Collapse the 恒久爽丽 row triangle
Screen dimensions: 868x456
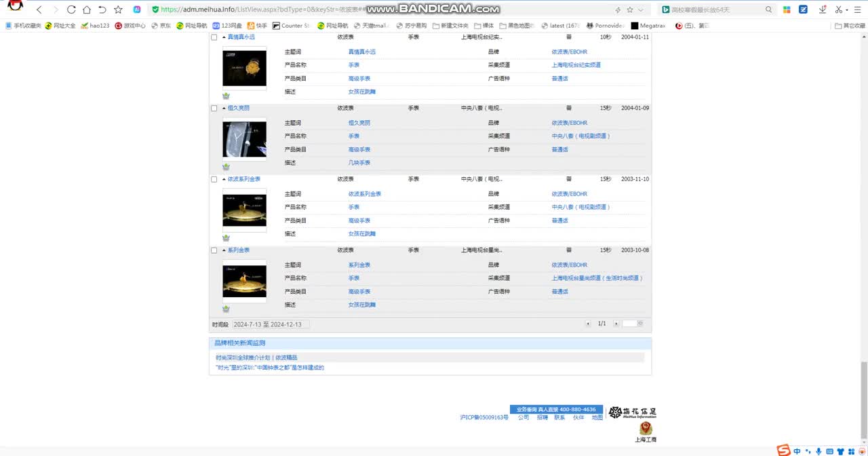[x=224, y=109]
